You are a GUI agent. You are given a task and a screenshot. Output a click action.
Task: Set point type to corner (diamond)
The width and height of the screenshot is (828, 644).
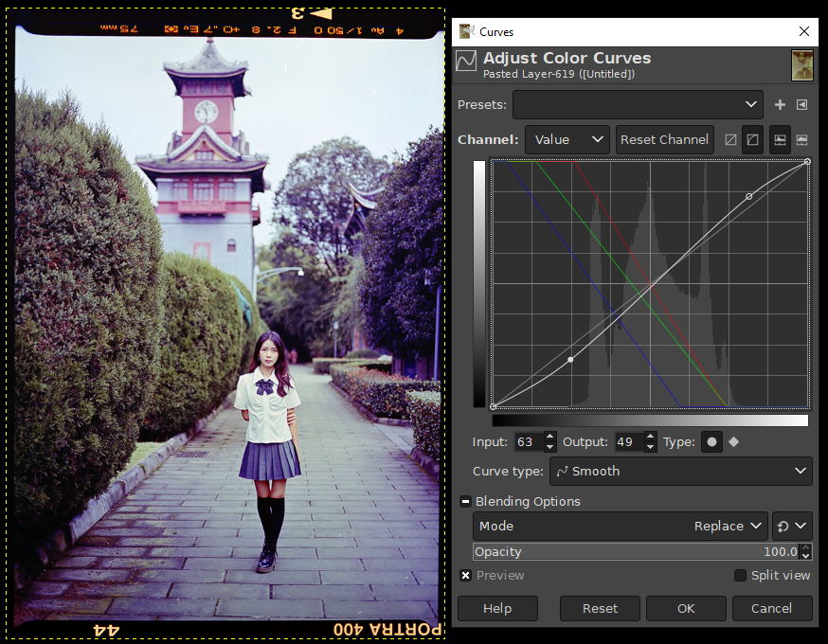[733, 442]
